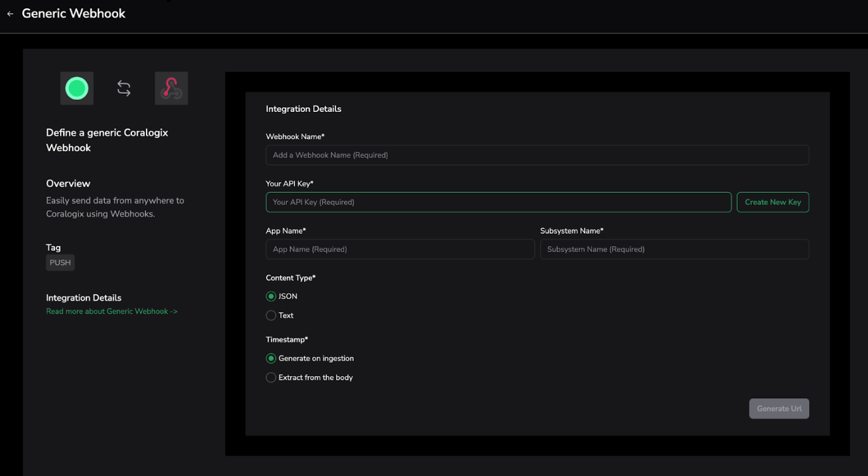Click the PUSH tag badge
The image size is (868, 476).
60,263
